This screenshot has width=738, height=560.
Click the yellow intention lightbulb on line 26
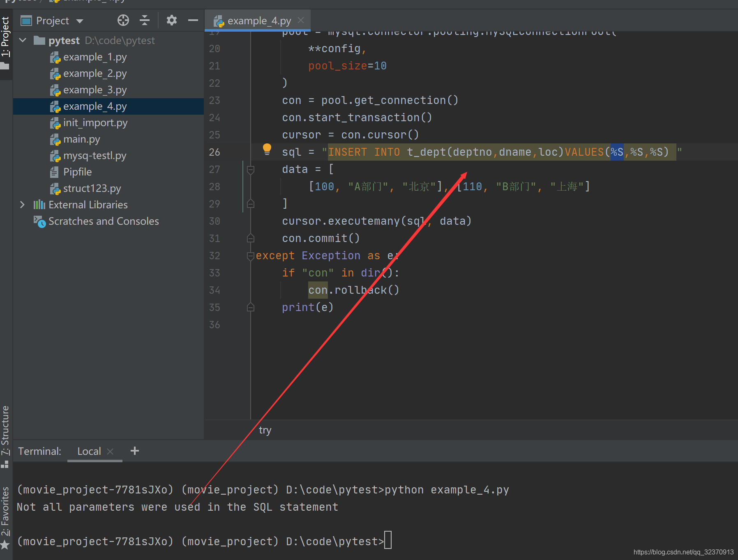[x=267, y=149]
